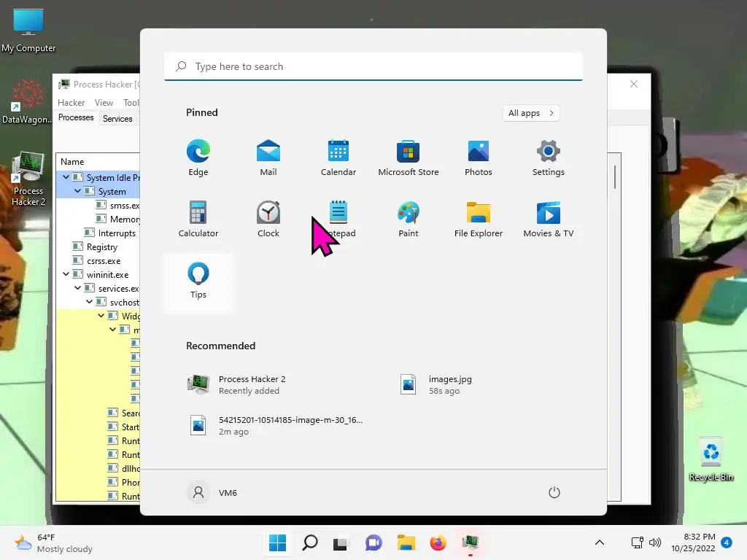Open Task View on taskbar
747x560 pixels.
click(x=340, y=542)
